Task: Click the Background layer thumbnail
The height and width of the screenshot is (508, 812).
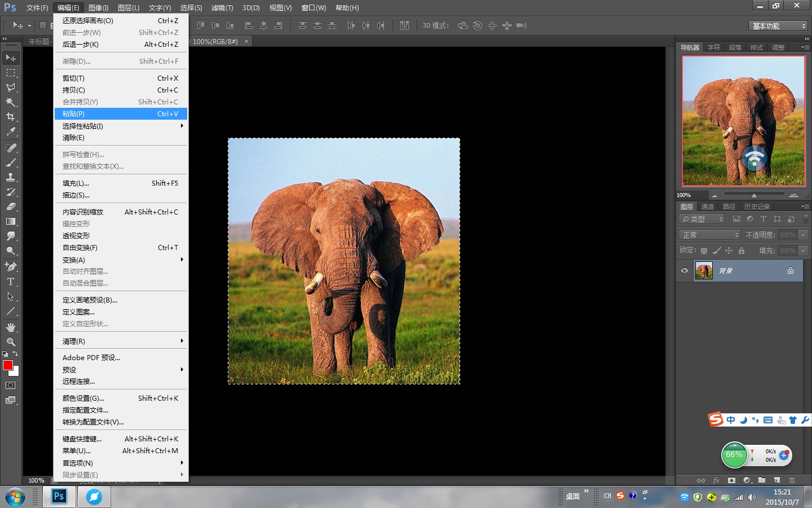Action: (x=704, y=271)
